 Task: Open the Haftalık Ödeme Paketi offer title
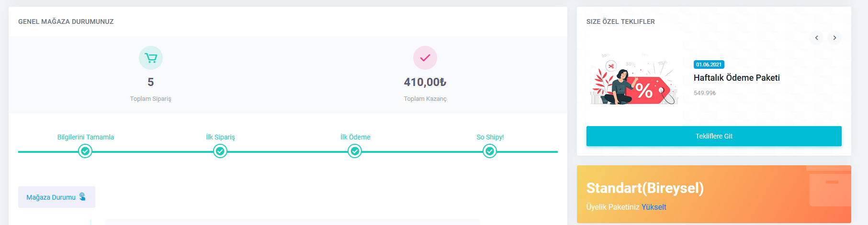[736, 78]
